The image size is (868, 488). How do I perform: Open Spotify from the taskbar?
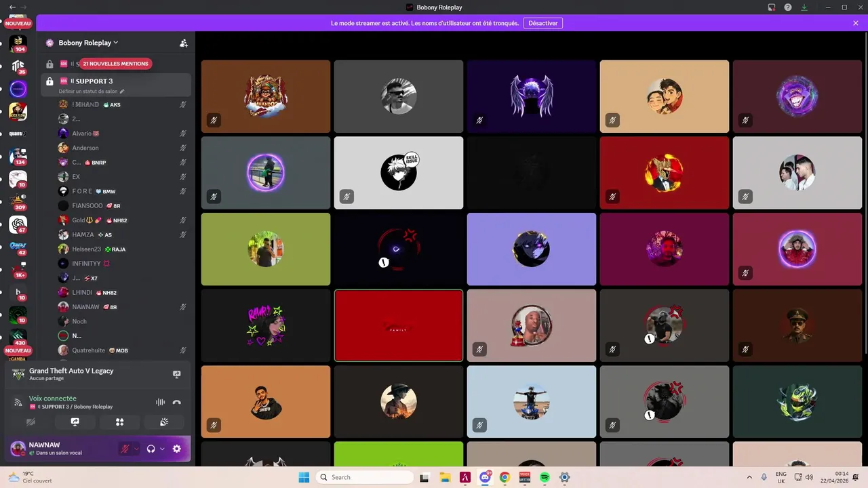pos(545,477)
